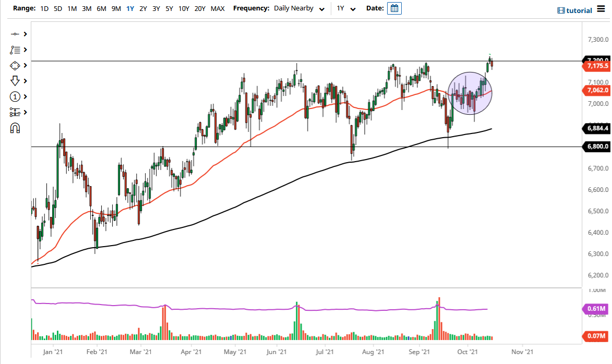Select the 3M range button
The height and width of the screenshot is (364, 612).
[87, 8]
